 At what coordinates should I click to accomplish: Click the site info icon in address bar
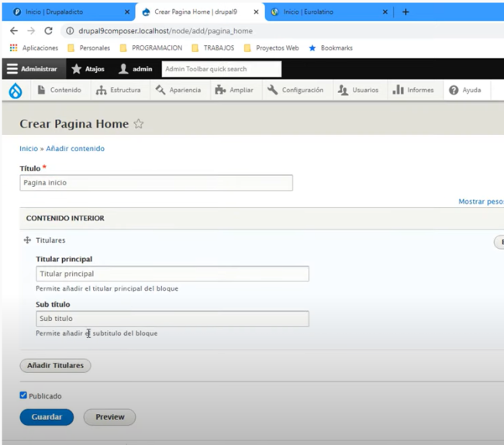coord(70,31)
